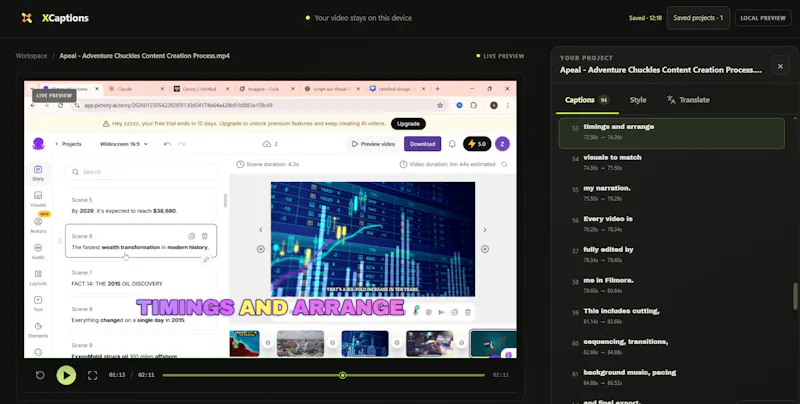Screen dimensions: 800x404
Task: Select caption 'fully edited by'
Action: tap(671, 254)
